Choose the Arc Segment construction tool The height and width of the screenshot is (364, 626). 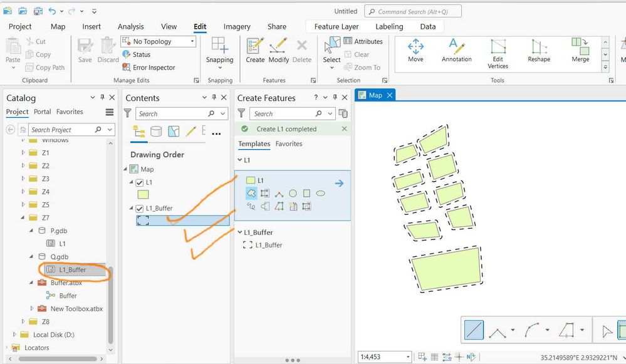[x=532, y=330]
